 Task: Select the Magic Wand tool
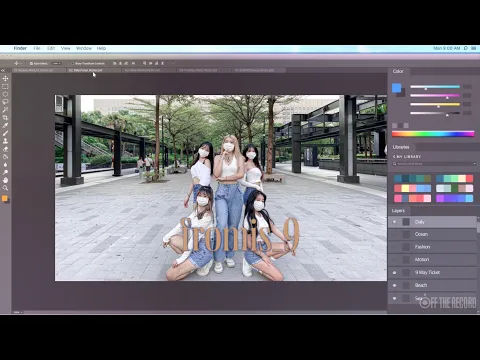[x=5, y=110]
